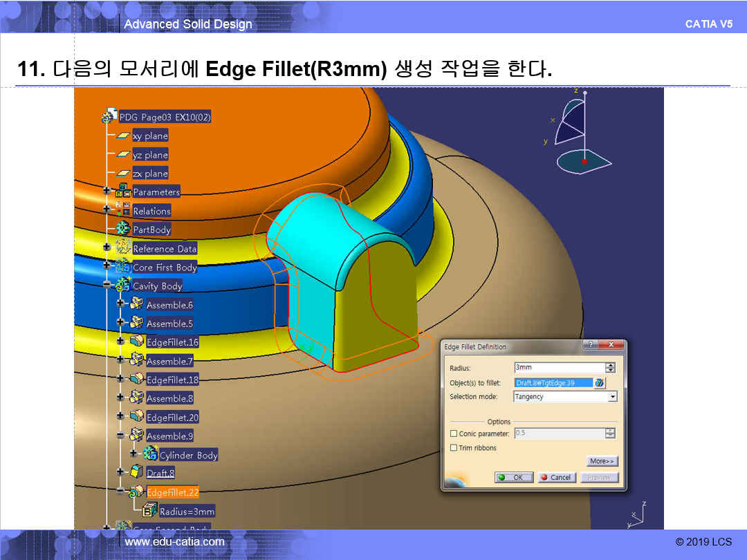Click the Assemble.7 feature icon
The image size is (747, 560).
pos(136,360)
